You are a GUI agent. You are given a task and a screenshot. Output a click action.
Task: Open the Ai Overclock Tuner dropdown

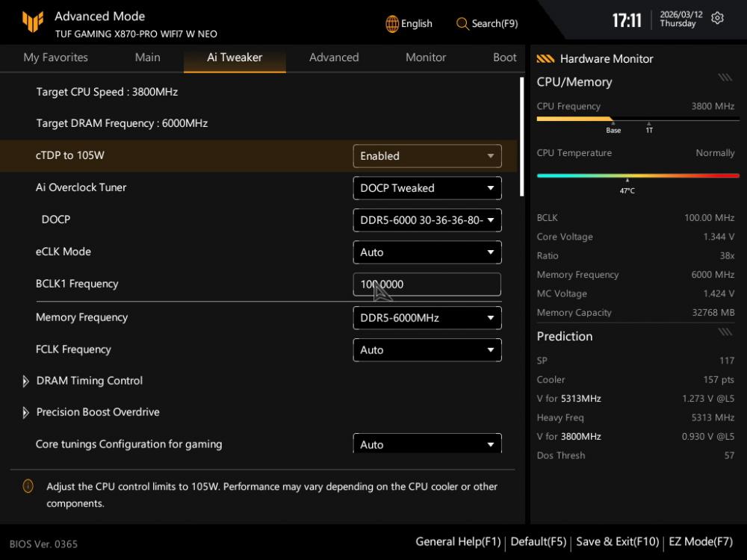pyautogui.click(x=427, y=188)
